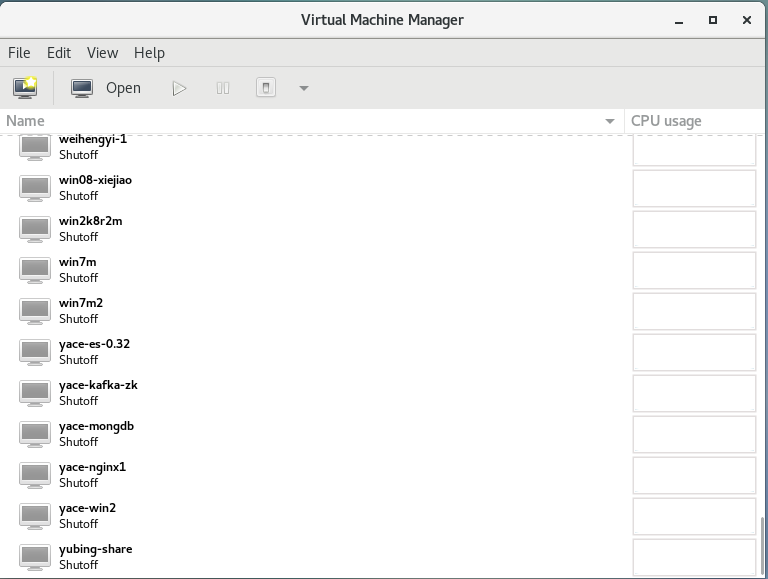Viewport: 768px width, 579px height.
Task: Select the yace-mongodb monitor icon
Action: pyautogui.click(x=34, y=434)
